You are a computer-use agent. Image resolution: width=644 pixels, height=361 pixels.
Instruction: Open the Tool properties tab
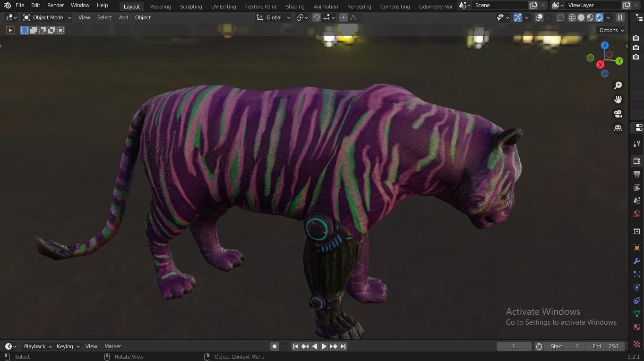[x=637, y=144]
